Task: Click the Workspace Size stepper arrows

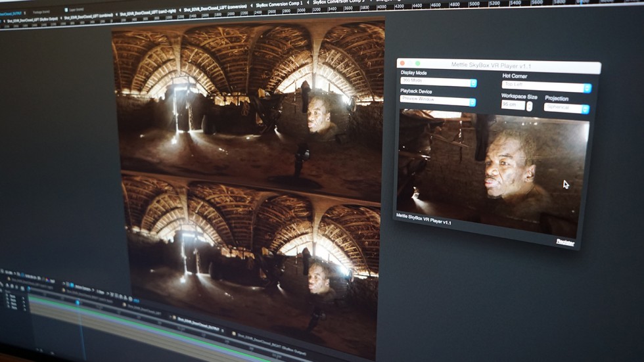Action: point(530,106)
